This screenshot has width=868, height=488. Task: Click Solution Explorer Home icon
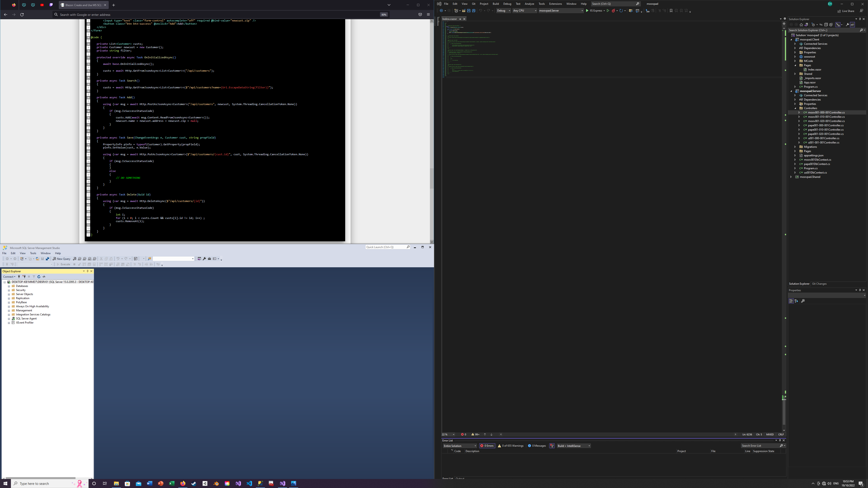coord(801,25)
